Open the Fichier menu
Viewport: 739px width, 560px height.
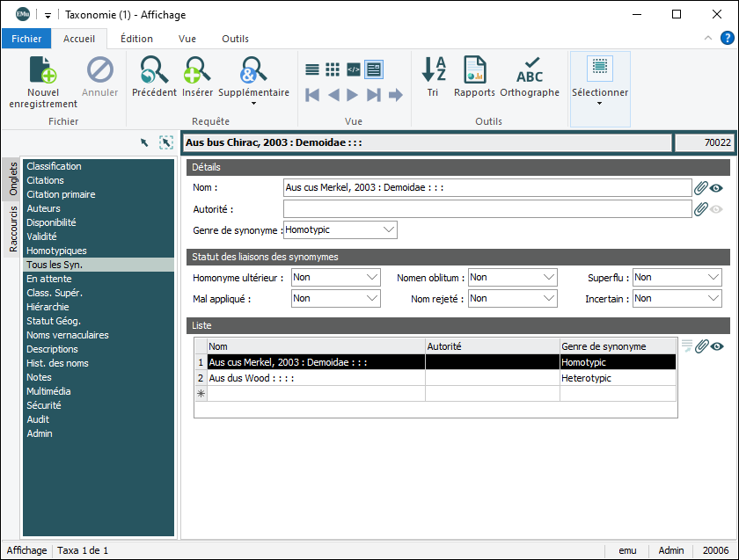point(26,39)
